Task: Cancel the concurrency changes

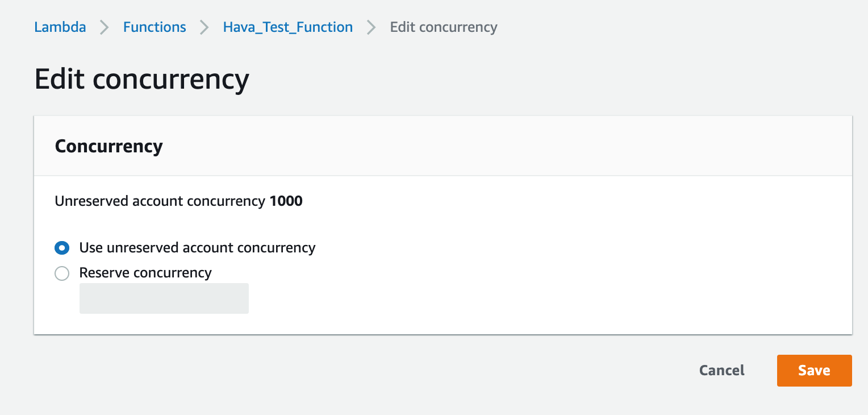Action: (x=721, y=370)
